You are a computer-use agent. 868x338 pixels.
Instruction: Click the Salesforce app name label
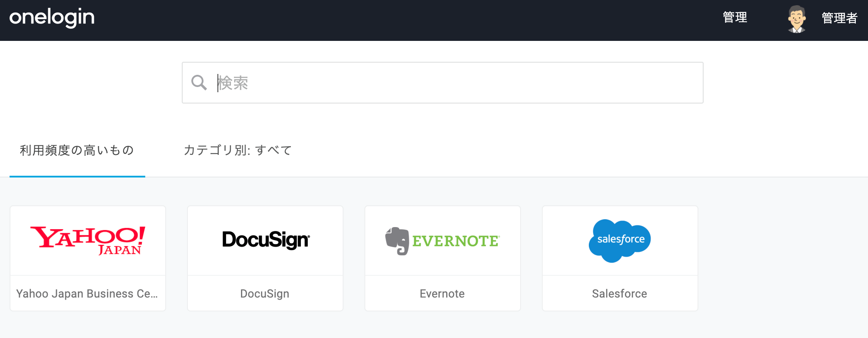click(x=620, y=294)
